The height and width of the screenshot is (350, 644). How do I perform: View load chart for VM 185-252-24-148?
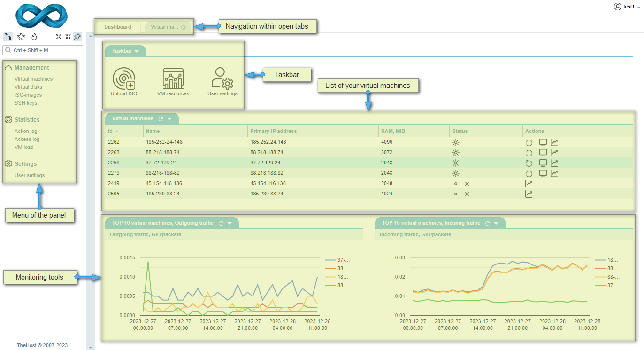point(554,142)
